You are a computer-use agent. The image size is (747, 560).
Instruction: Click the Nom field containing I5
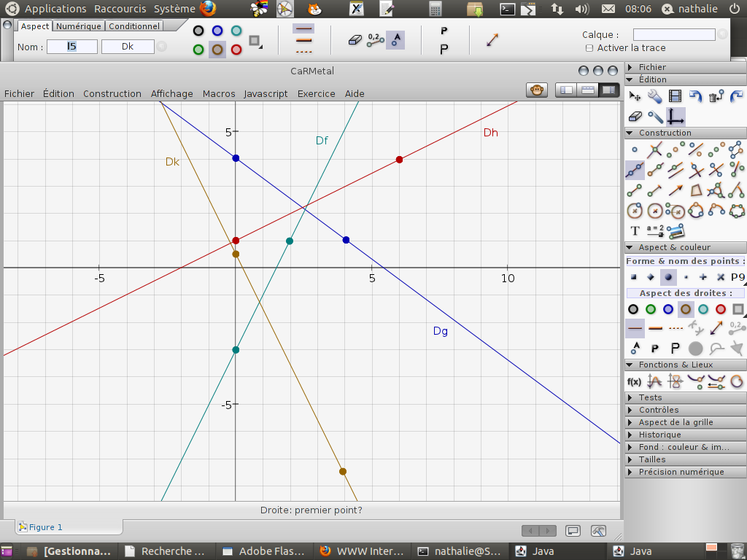[72, 47]
